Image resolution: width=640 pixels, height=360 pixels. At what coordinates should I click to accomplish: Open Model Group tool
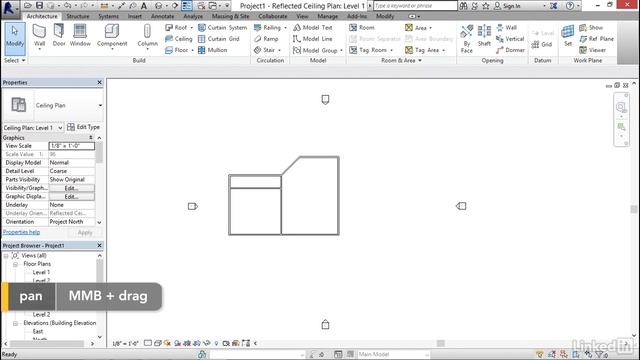(x=315, y=50)
